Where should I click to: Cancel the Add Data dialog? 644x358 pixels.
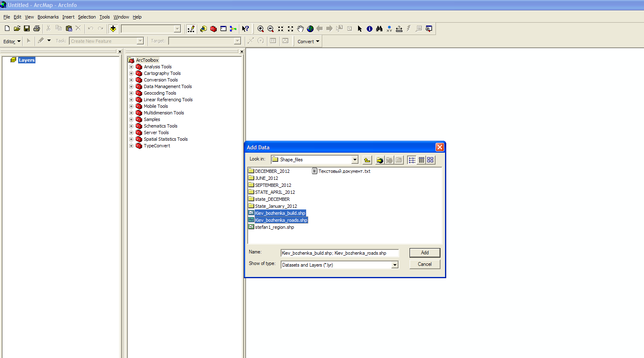424,264
